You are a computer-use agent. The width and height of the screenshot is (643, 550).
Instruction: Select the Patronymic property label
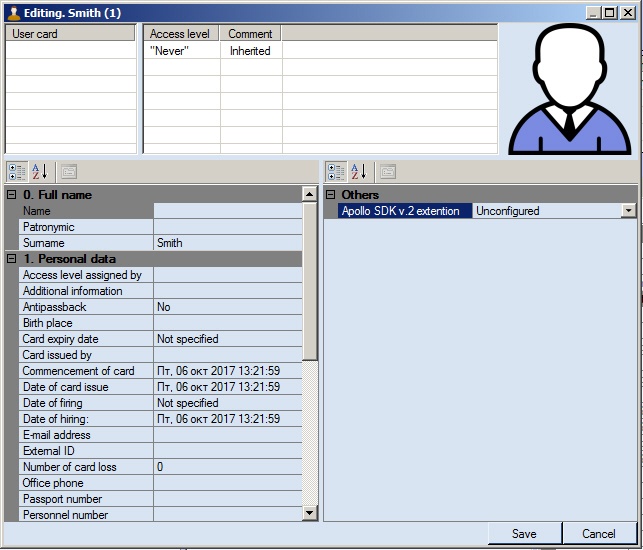click(86, 227)
